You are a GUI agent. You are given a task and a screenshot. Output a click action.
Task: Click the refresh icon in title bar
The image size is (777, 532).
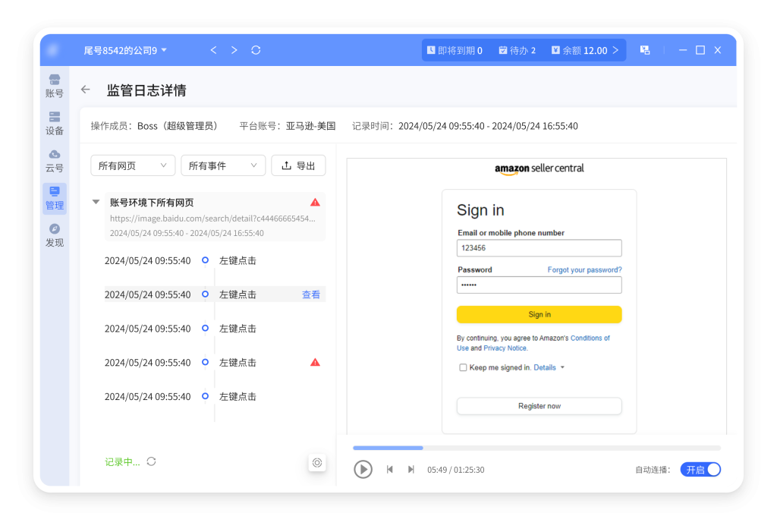click(x=256, y=50)
